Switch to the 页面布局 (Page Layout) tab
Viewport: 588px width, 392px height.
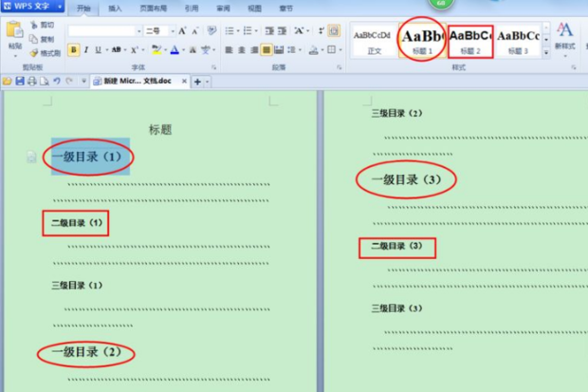[x=153, y=9]
